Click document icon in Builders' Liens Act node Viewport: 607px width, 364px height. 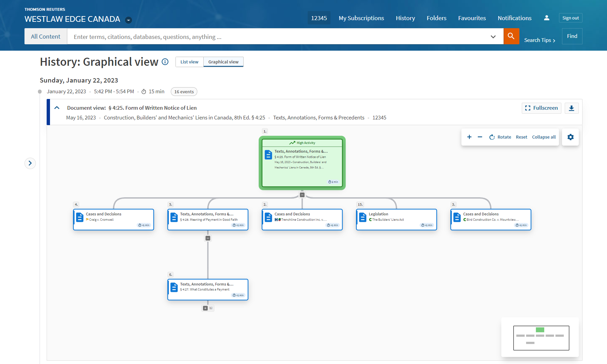(x=362, y=217)
